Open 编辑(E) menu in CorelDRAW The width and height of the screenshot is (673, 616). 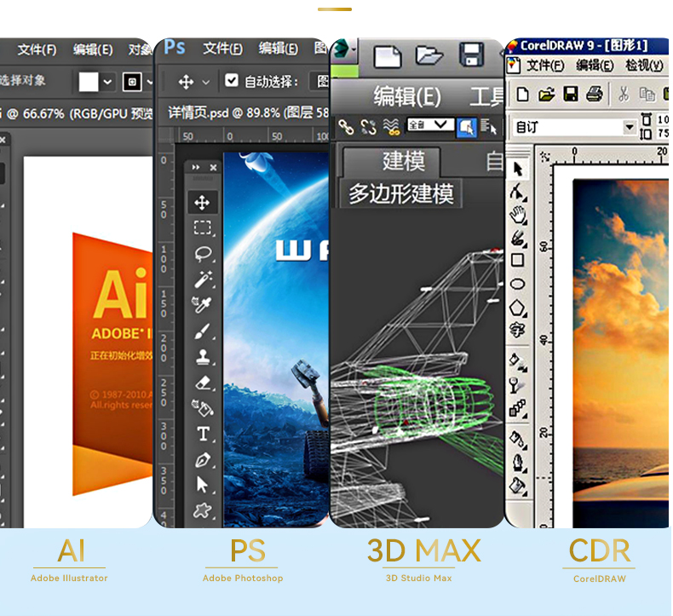(x=595, y=66)
